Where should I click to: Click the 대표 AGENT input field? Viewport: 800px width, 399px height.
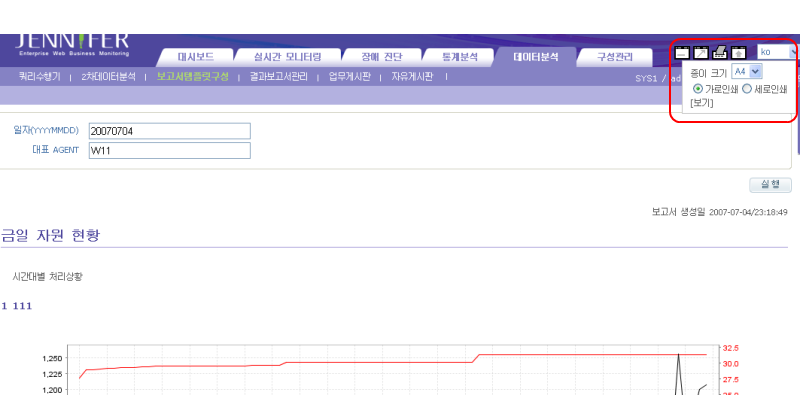[x=170, y=151]
